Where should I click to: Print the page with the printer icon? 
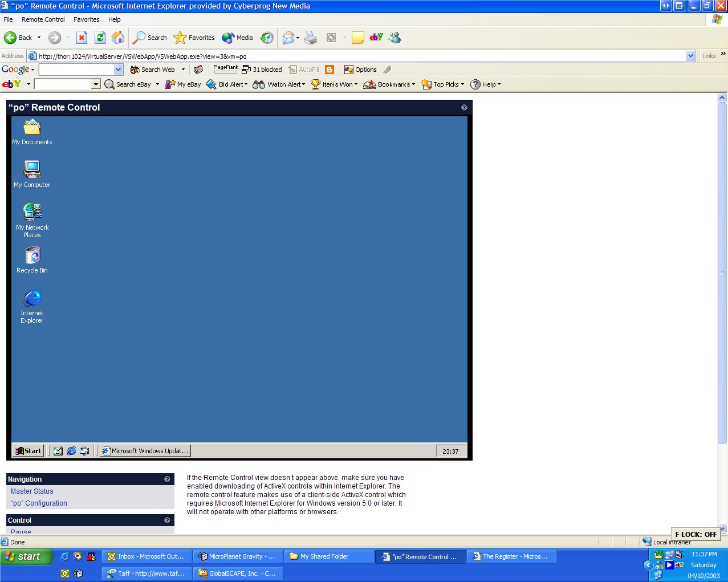click(x=311, y=38)
